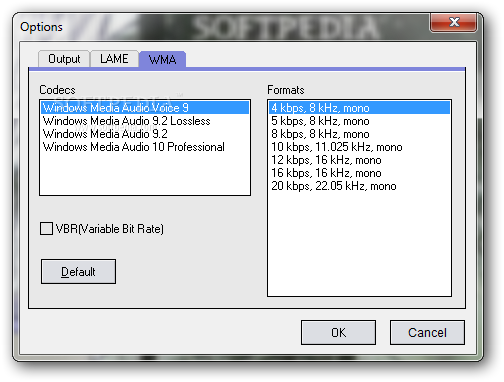Choose 12 kbps, 16 kHz, mono format

(359, 160)
